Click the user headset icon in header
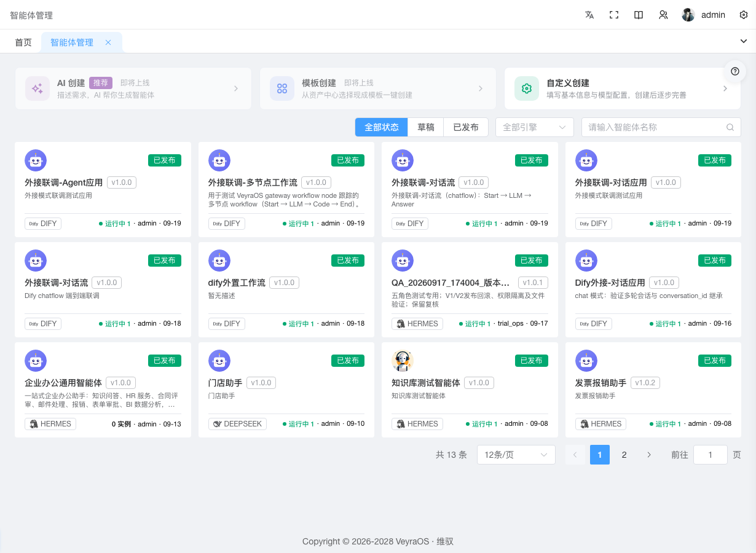Image resolution: width=756 pixels, height=553 pixels. pyautogui.click(x=663, y=15)
